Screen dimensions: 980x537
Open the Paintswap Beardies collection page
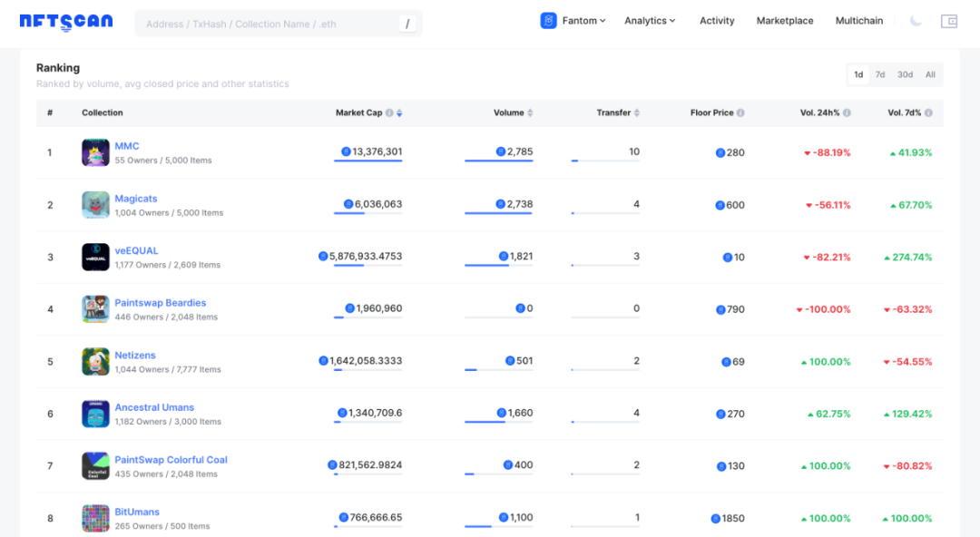tap(161, 303)
